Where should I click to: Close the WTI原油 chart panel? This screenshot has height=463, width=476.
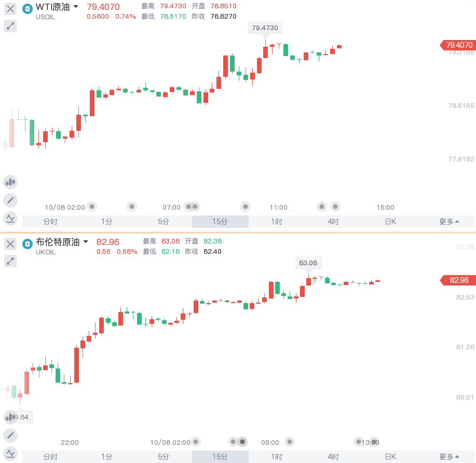pos(10,9)
